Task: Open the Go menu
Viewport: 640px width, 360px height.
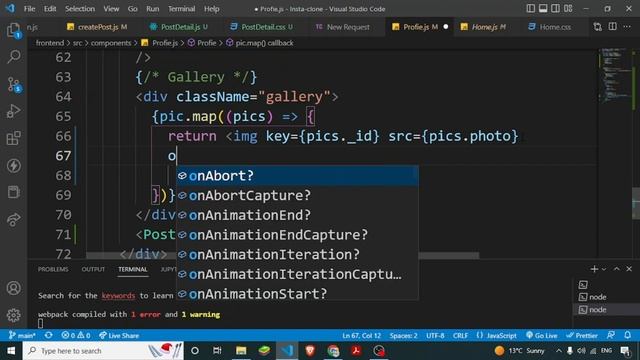Action: [132, 9]
